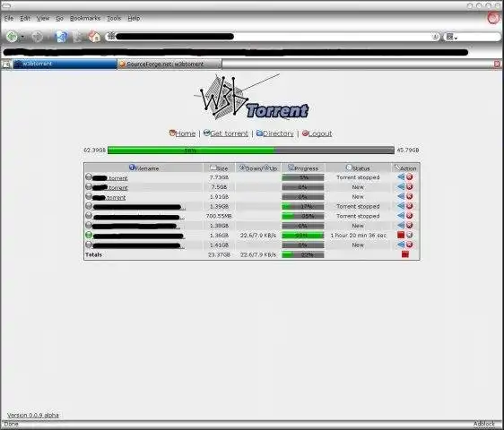The width and height of the screenshot is (504, 430).
Task: Open search engine selector dropdown
Action: 451,37
